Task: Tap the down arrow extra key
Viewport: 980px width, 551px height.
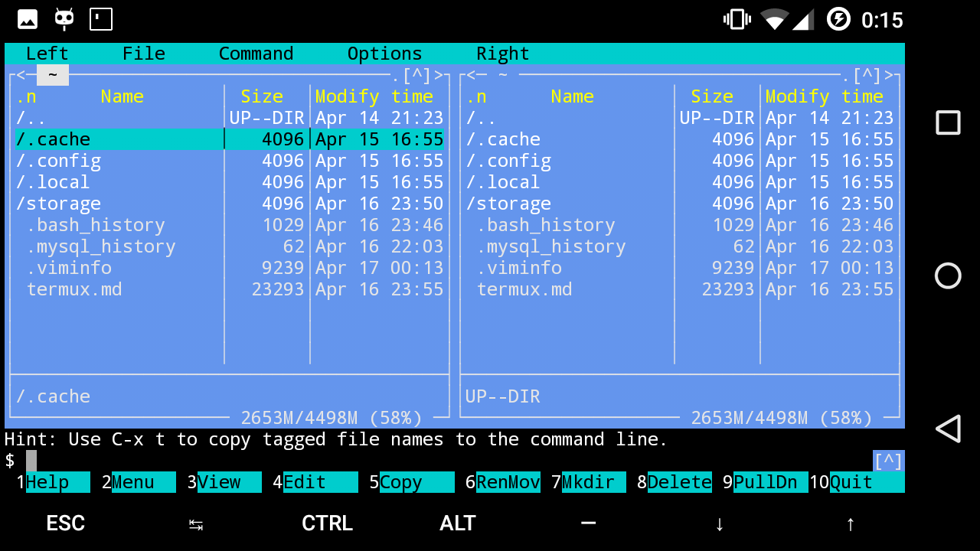Action: pos(719,524)
